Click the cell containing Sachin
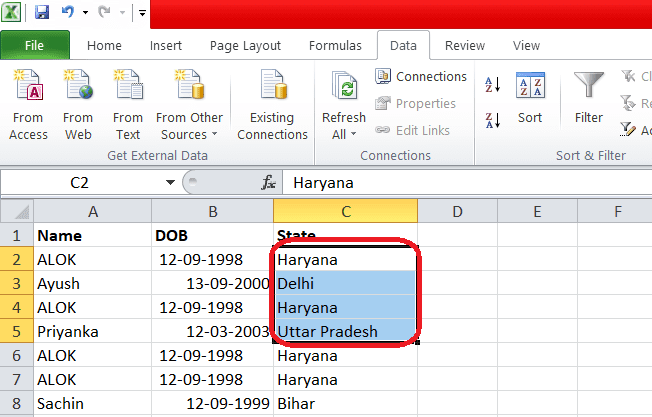 pyautogui.click(x=93, y=403)
